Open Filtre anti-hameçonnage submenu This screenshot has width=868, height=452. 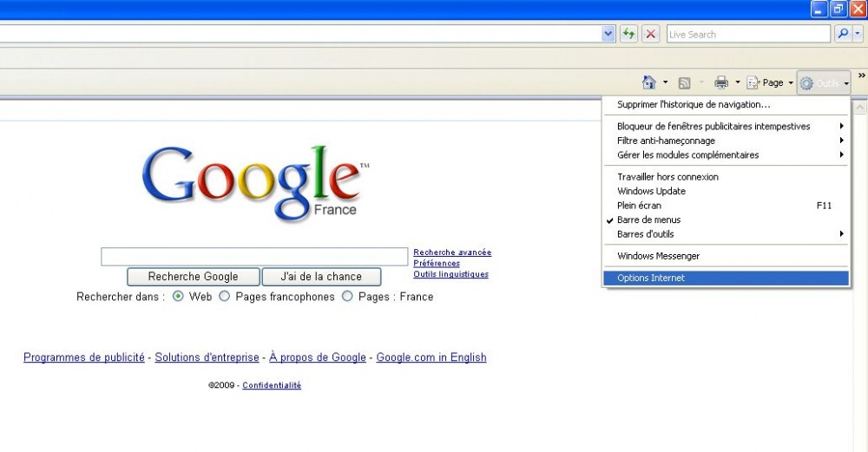point(726,141)
